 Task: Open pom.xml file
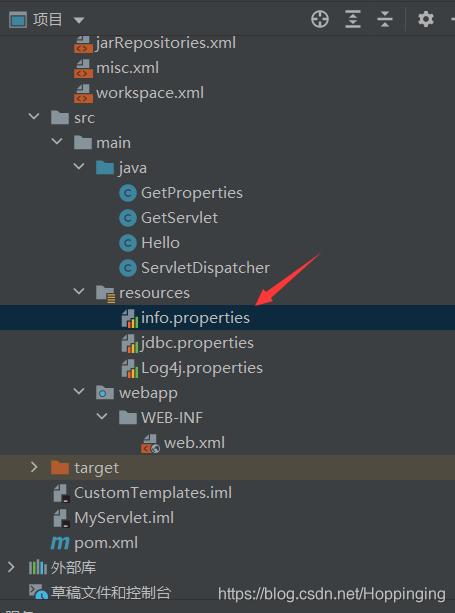click(x=106, y=543)
